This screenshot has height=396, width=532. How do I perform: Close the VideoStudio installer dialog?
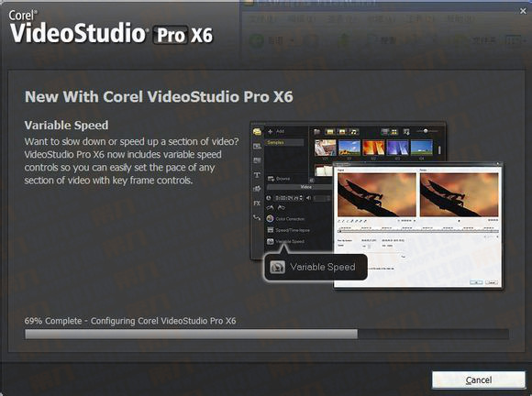pos(523,11)
